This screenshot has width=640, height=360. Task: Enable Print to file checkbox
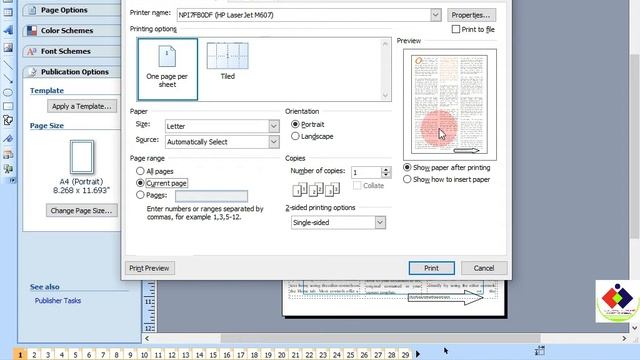[456, 29]
